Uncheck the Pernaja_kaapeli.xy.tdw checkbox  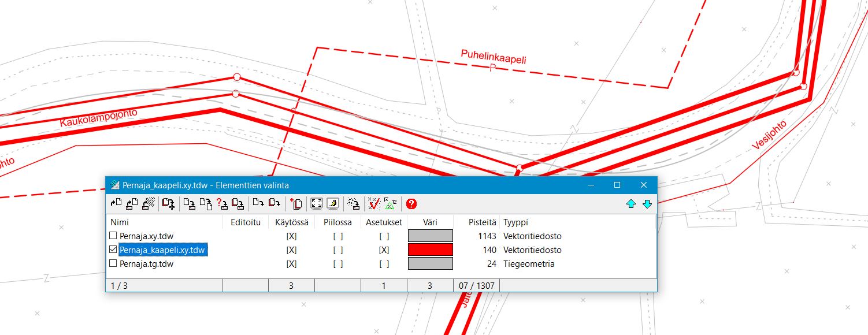tap(113, 250)
